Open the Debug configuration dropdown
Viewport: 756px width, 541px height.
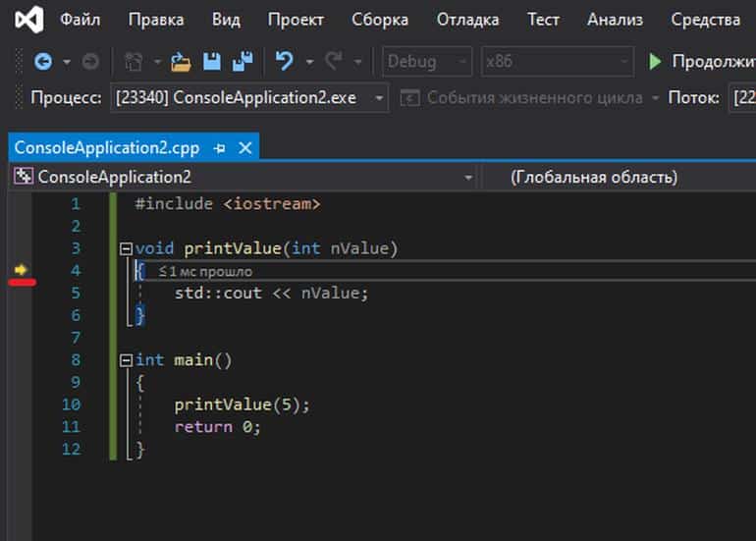coord(427,62)
